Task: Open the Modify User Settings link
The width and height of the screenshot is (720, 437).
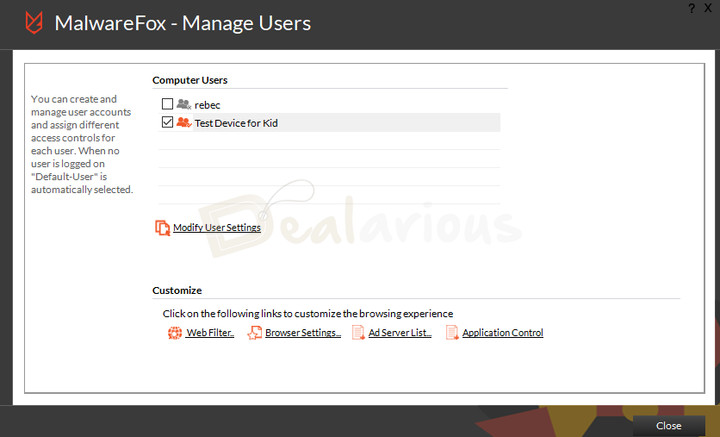Action: (x=217, y=228)
